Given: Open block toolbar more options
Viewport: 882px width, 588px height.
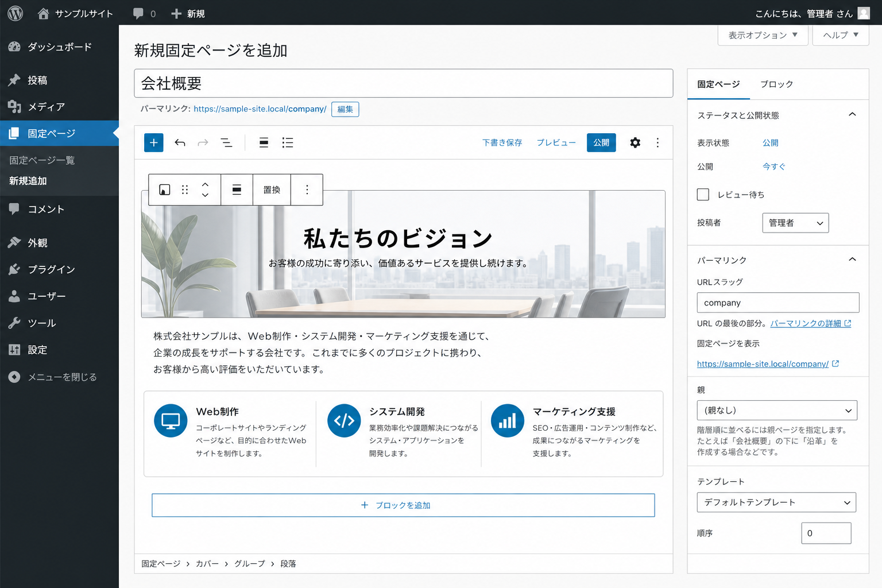Looking at the screenshot, I should (307, 189).
